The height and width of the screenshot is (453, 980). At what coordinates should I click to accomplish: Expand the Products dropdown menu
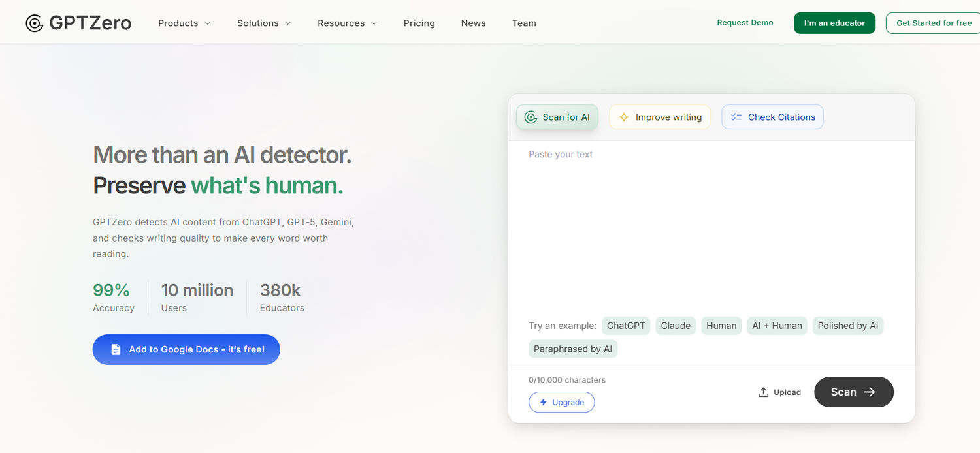(184, 23)
